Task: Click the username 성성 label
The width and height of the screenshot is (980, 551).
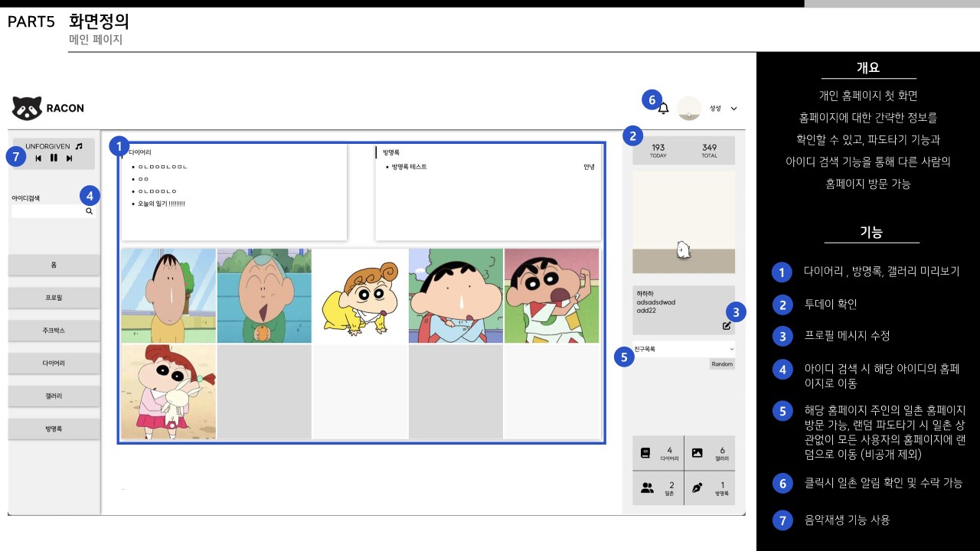Action: click(x=715, y=109)
